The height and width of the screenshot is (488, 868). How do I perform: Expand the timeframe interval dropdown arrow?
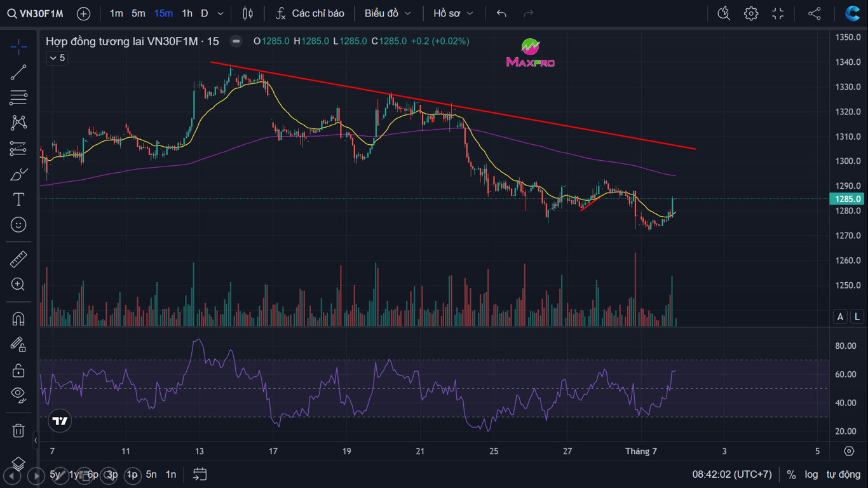click(x=220, y=13)
